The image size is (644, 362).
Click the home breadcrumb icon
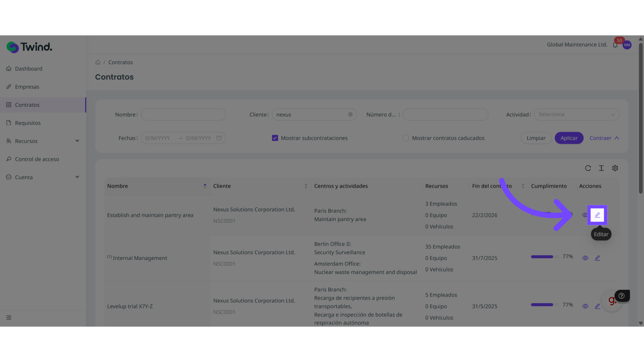(x=98, y=62)
